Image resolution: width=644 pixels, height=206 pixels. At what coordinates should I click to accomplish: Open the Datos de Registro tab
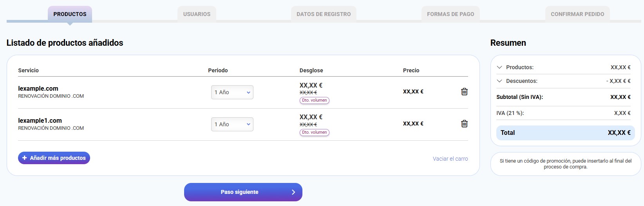324,14
